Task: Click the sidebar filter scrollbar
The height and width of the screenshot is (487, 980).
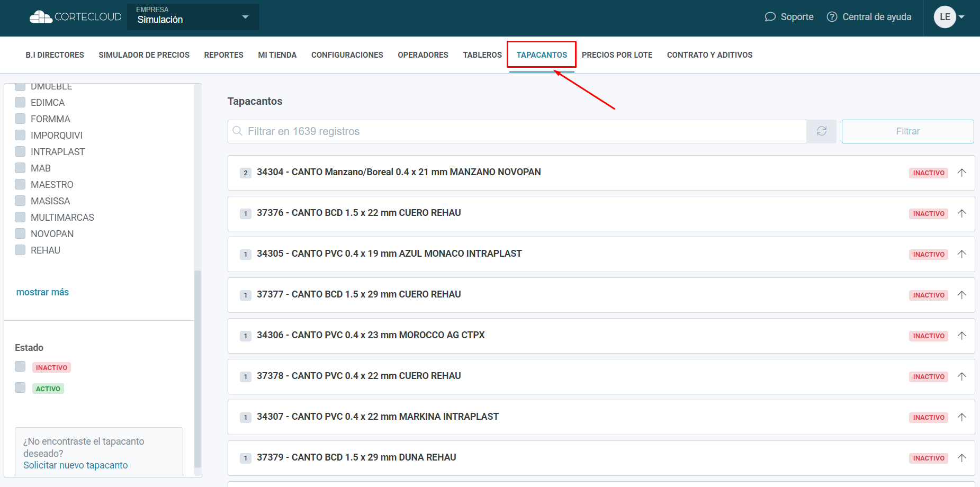Action: tap(198, 369)
